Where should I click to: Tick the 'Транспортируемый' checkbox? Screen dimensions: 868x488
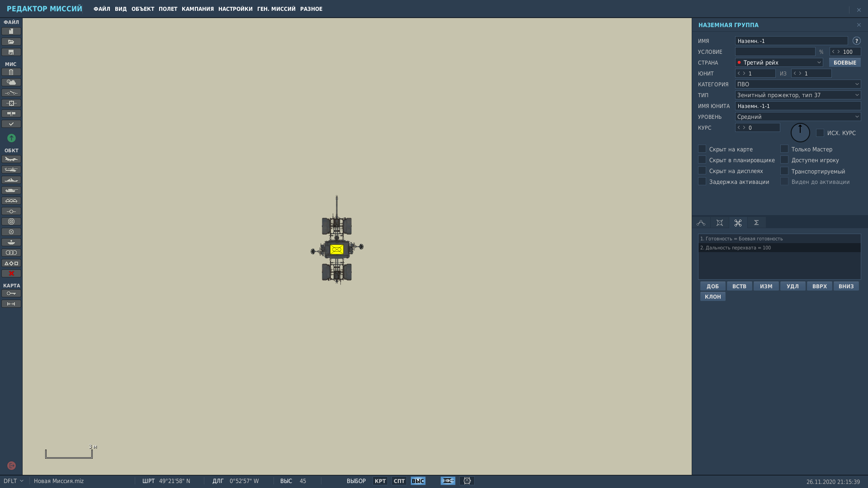[784, 171]
